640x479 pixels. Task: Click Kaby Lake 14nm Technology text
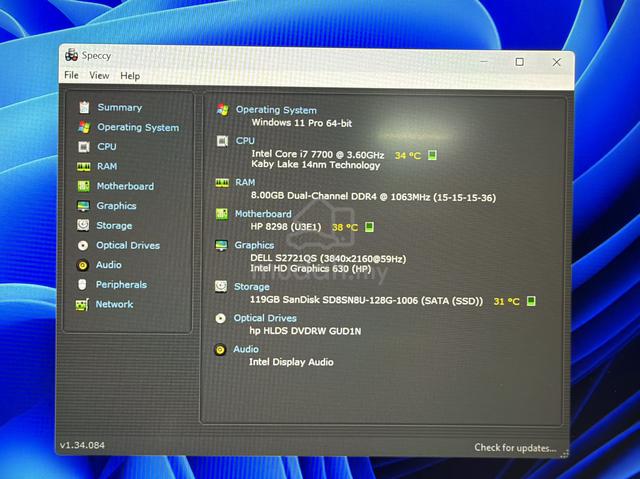pyautogui.click(x=316, y=165)
